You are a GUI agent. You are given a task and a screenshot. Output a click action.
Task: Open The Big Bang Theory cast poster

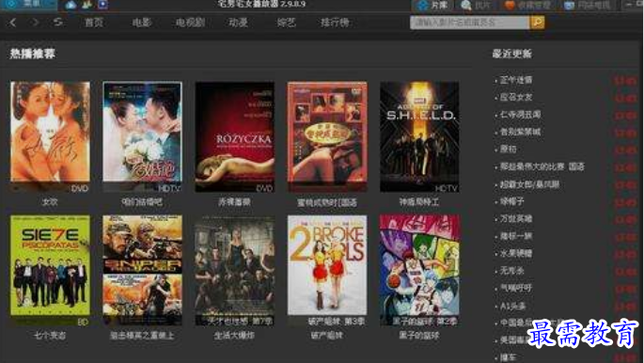click(x=234, y=270)
